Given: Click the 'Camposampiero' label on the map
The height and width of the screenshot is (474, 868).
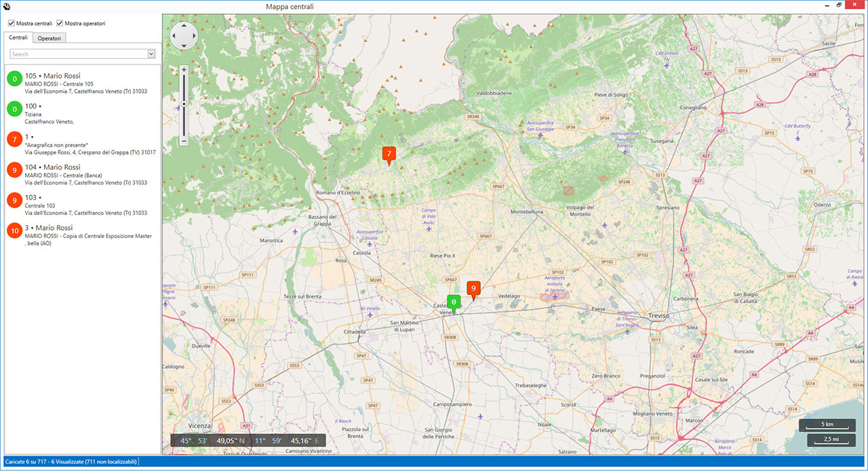Looking at the screenshot, I should [452, 404].
